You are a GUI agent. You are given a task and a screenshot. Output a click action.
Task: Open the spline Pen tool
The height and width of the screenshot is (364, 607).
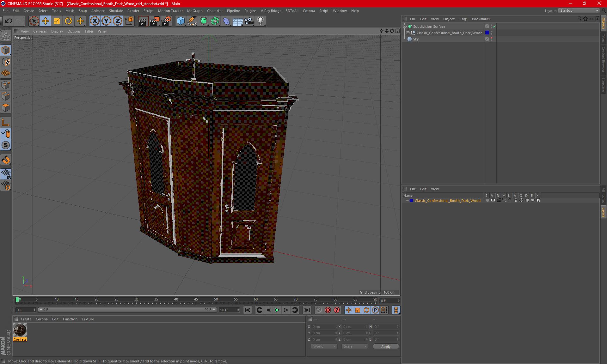192,21
